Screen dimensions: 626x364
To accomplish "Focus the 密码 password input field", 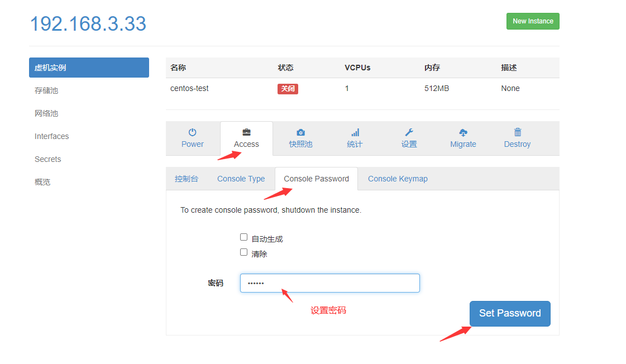I will click(x=329, y=283).
